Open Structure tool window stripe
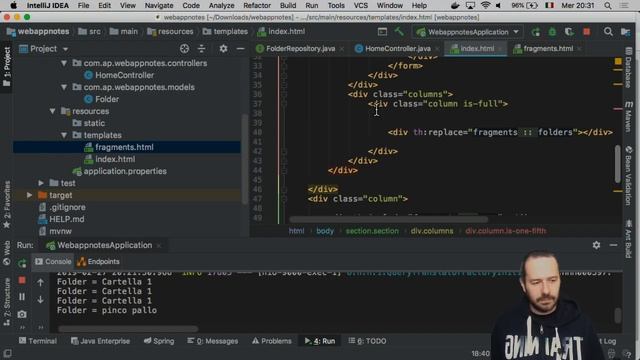640x360 pixels. tap(7, 302)
